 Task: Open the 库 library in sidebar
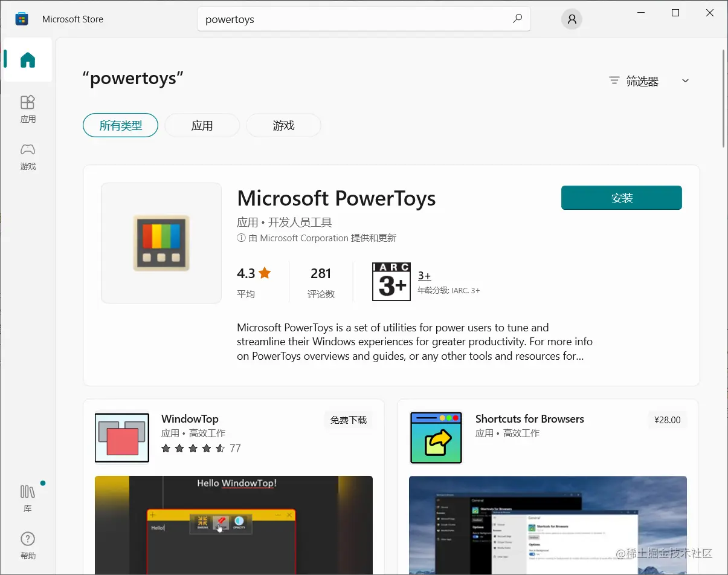pos(28,498)
